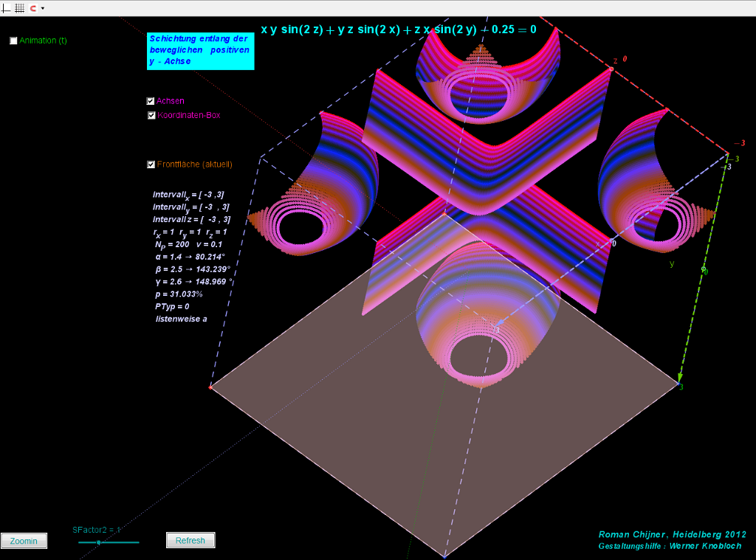Uncheck the Achsen checkbox
756x560 pixels.
[151, 101]
